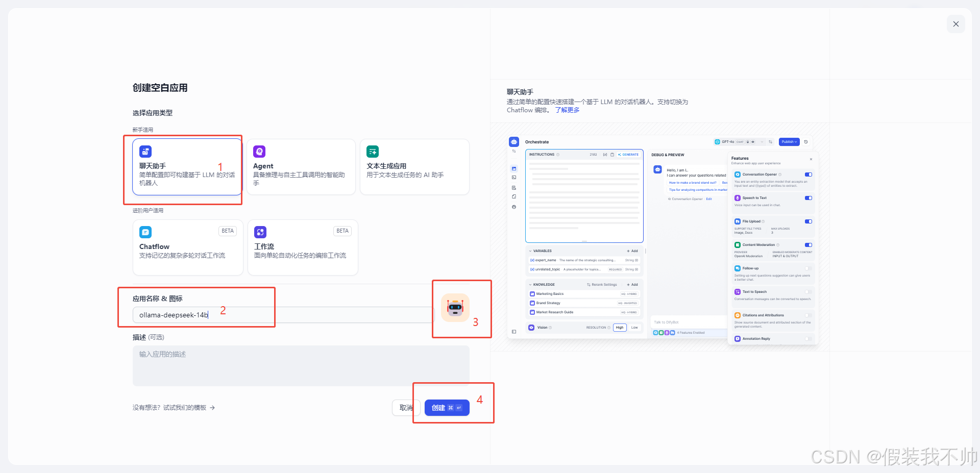Click the blue Chatflow icon

145,232
